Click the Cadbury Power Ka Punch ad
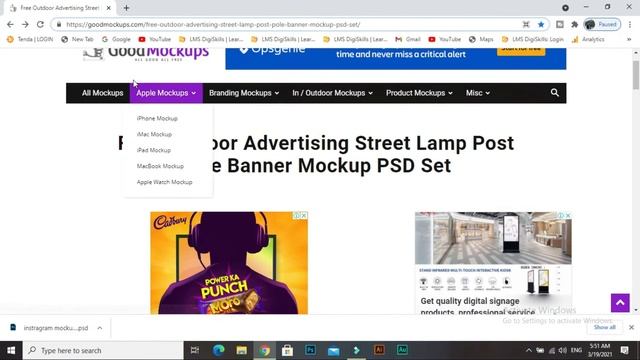 (x=229, y=263)
